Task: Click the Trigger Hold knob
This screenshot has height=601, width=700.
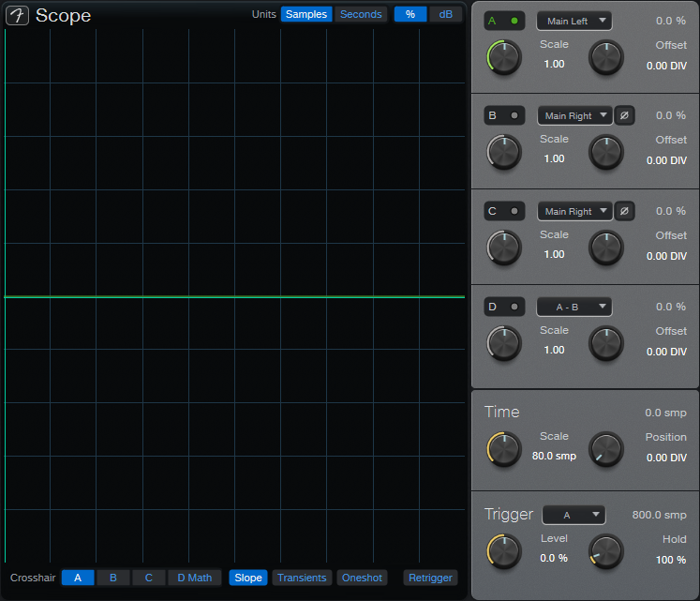Action: click(x=606, y=550)
